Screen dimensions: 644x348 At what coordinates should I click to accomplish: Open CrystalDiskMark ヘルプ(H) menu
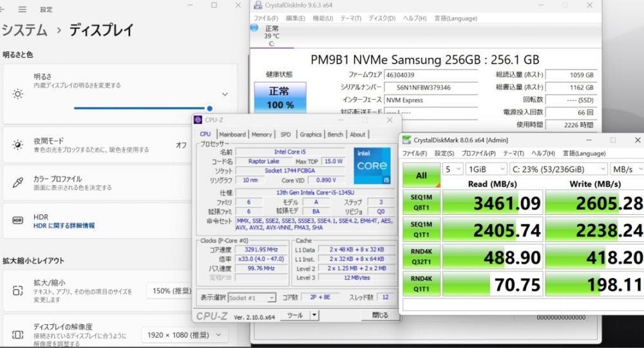(x=543, y=153)
